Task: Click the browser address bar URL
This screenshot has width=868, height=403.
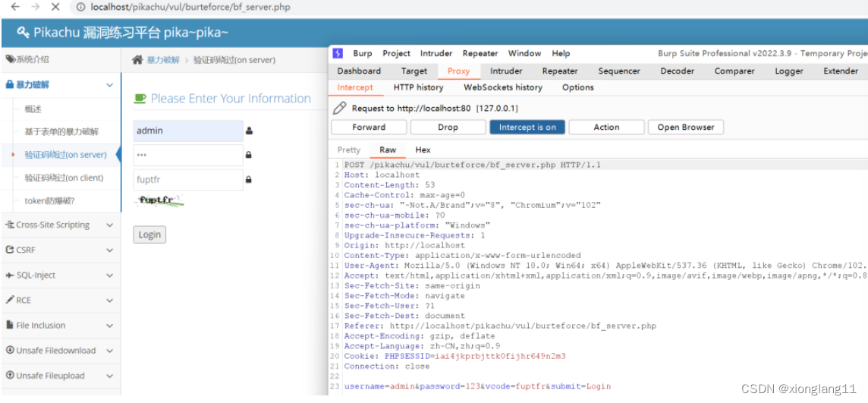Action: pyautogui.click(x=190, y=8)
